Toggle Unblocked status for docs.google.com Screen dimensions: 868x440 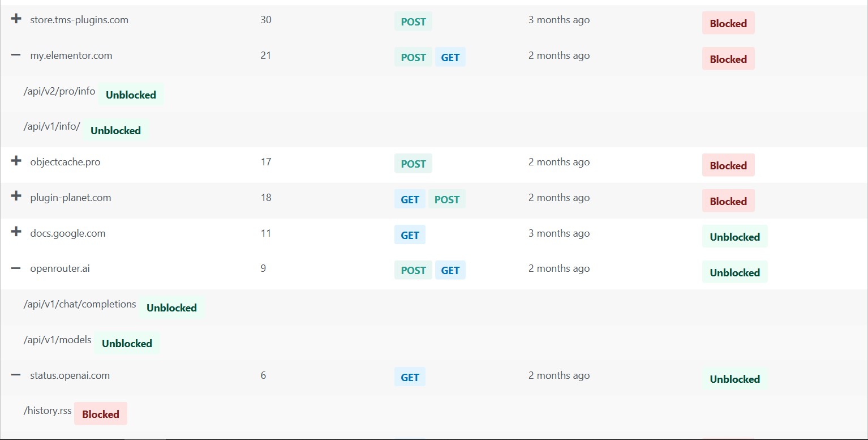[x=734, y=237]
